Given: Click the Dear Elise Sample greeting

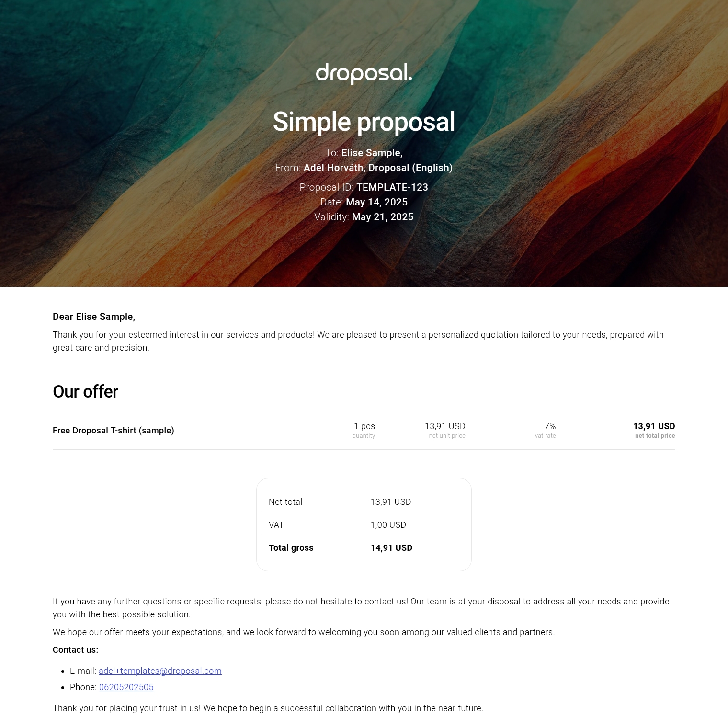Looking at the screenshot, I should 94,317.
